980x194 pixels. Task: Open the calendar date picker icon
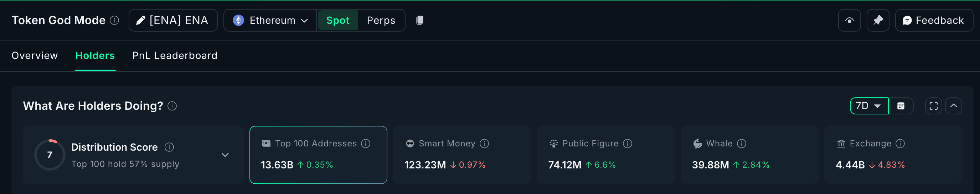(901, 106)
